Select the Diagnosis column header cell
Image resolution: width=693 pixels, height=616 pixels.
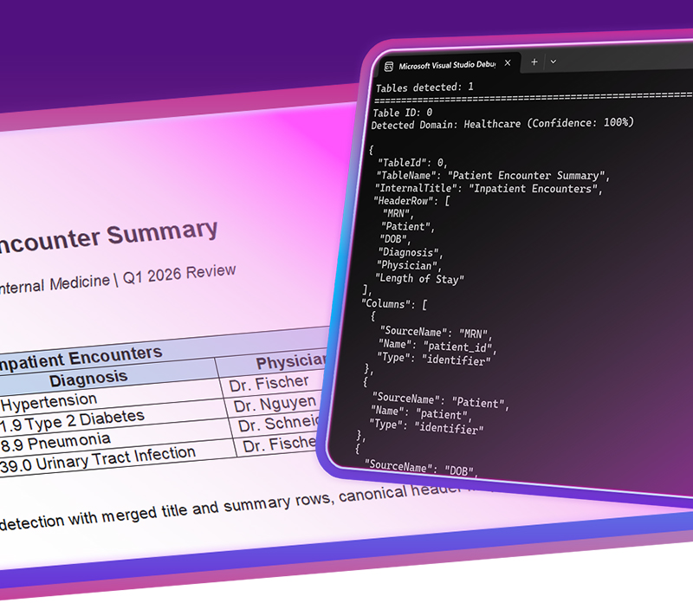point(88,379)
